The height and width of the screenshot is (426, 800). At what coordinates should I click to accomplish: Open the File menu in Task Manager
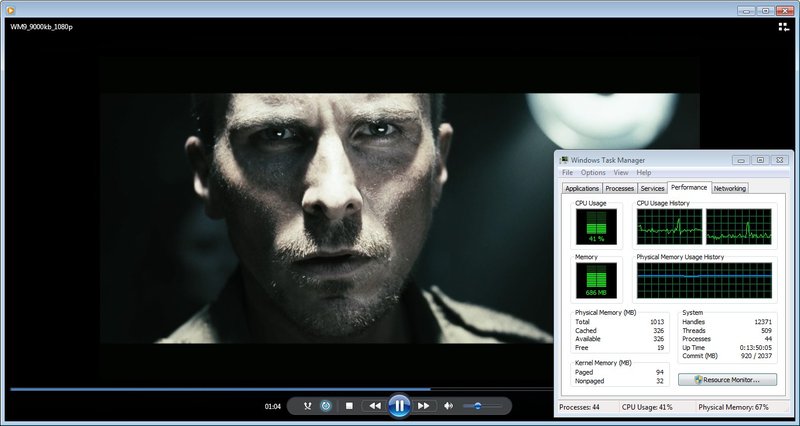tap(567, 172)
